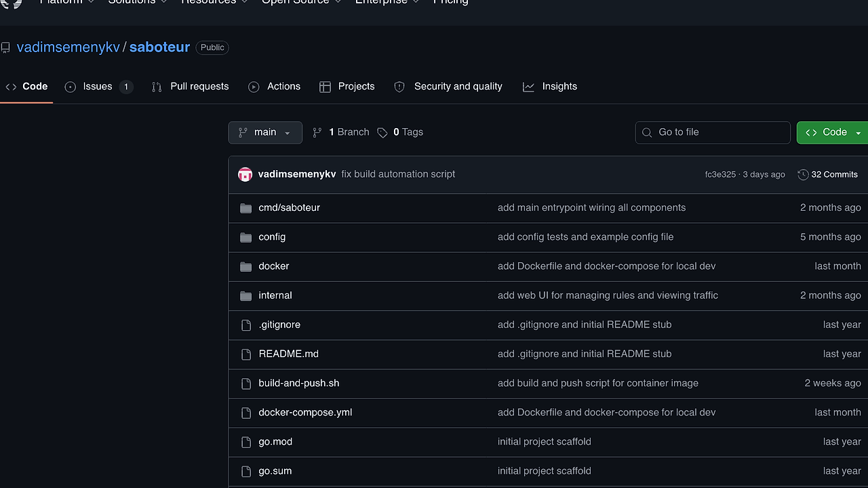Open commit 'add main entrypoint wiring all components'
Screen dimensions: 868x488
point(591,207)
